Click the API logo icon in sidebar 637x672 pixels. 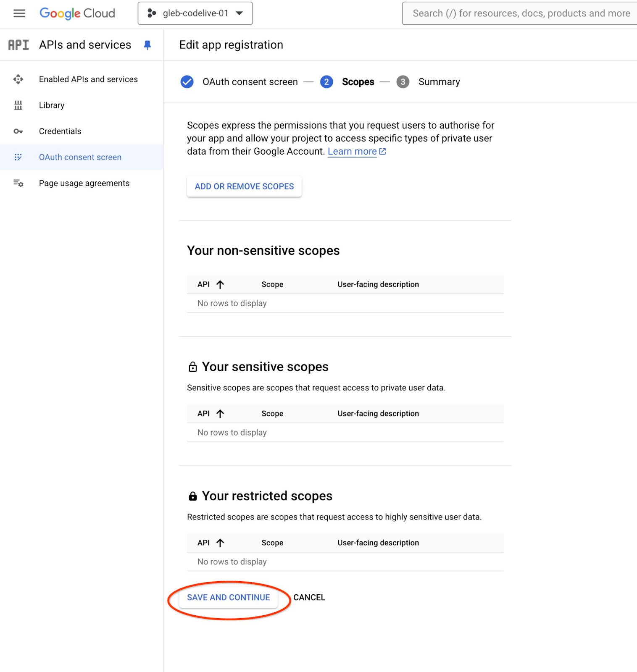pyautogui.click(x=18, y=45)
